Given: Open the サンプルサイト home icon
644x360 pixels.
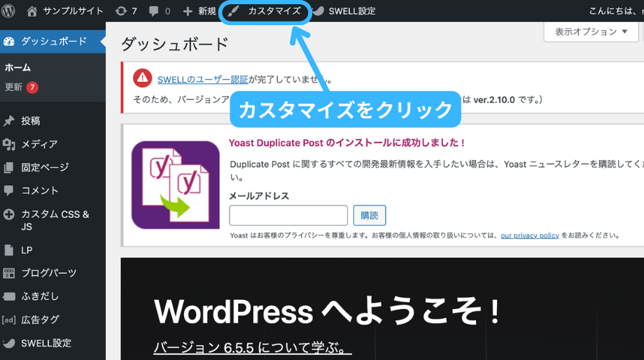Looking at the screenshot, I should (32, 11).
